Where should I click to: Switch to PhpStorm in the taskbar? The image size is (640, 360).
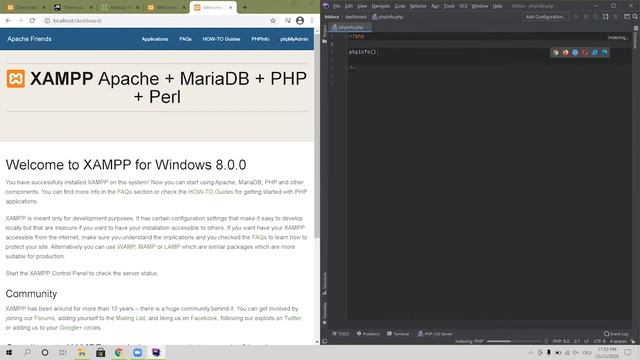tap(156, 352)
